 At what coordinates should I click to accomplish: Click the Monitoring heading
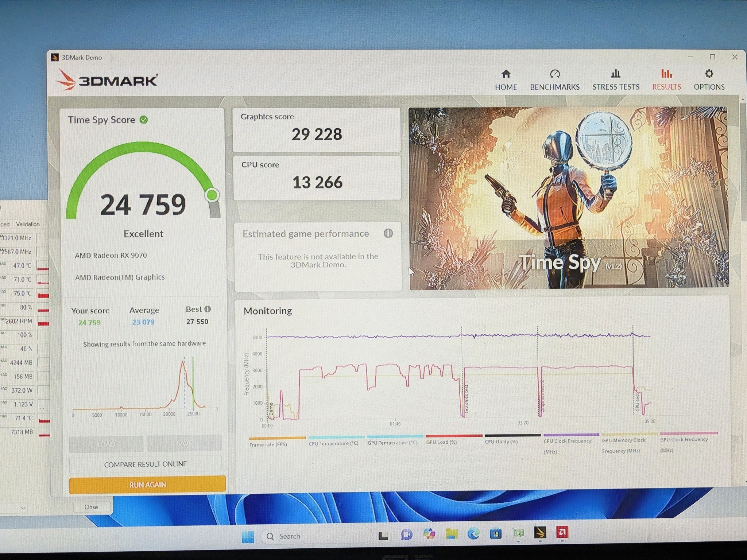click(x=268, y=311)
